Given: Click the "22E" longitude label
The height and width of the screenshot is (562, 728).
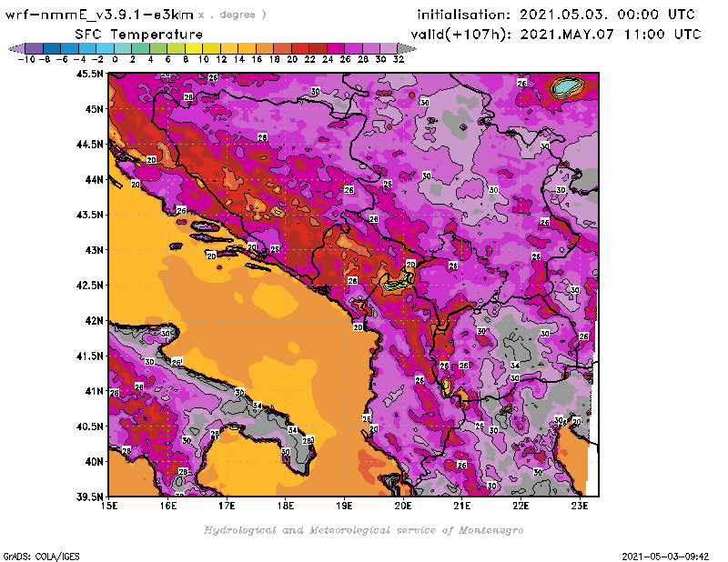Looking at the screenshot, I should [x=521, y=506].
